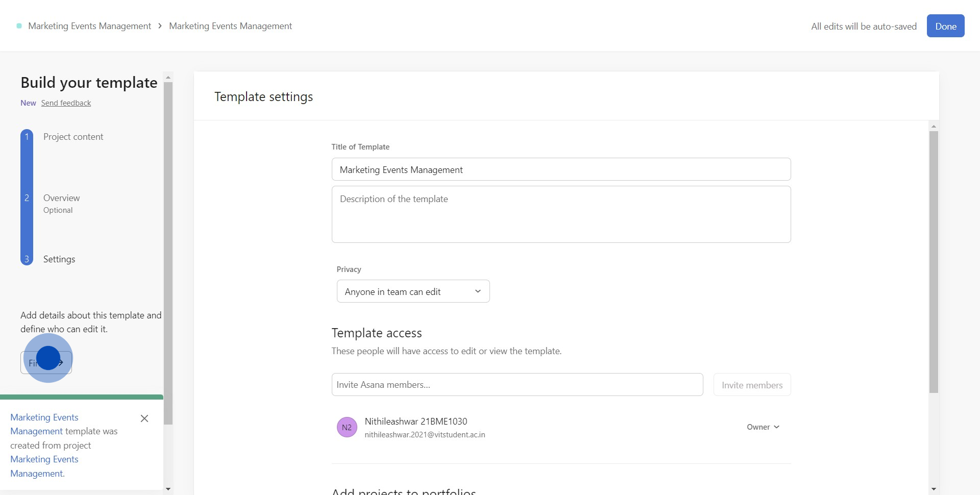Click the Finish arrow button
Image resolution: width=980 pixels, height=495 pixels.
click(x=46, y=363)
